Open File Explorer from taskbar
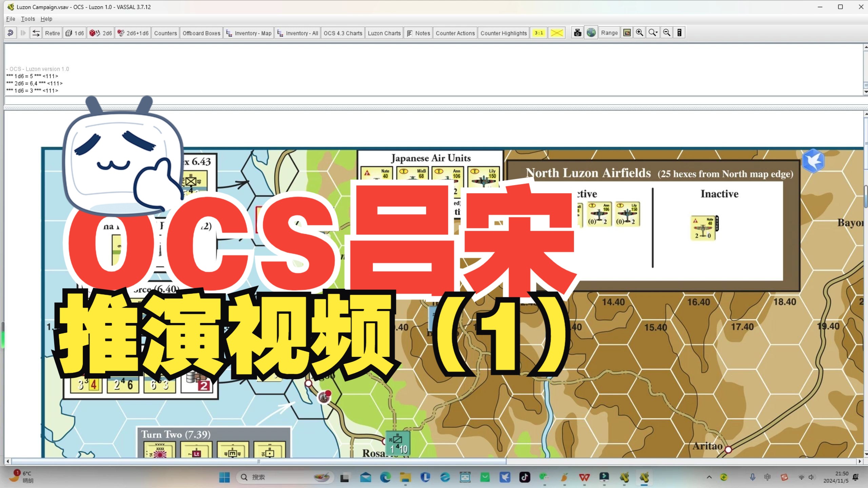 pyautogui.click(x=405, y=477)
